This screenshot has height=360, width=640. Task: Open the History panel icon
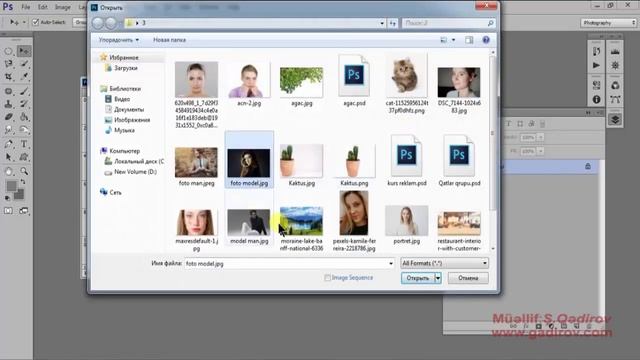596,51
